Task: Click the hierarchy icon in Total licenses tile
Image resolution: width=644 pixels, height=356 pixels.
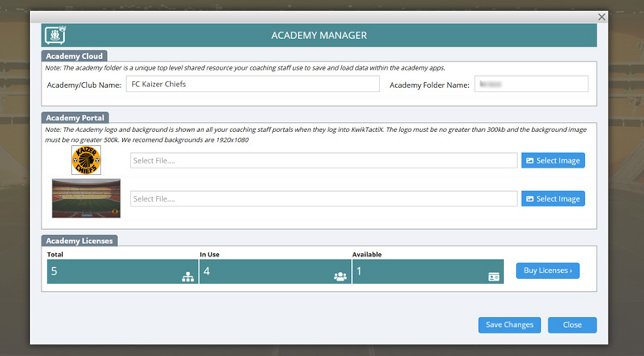Action: tap(188, 276)
